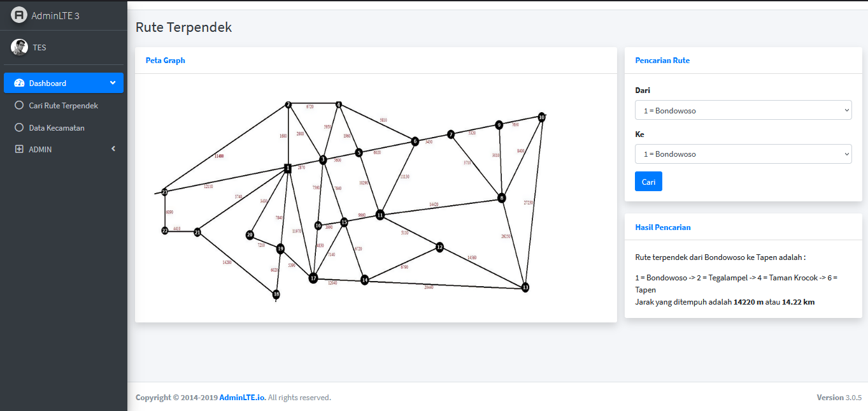Open the Dari origin dropdown

pyautogui.click(x=743, y=110)
